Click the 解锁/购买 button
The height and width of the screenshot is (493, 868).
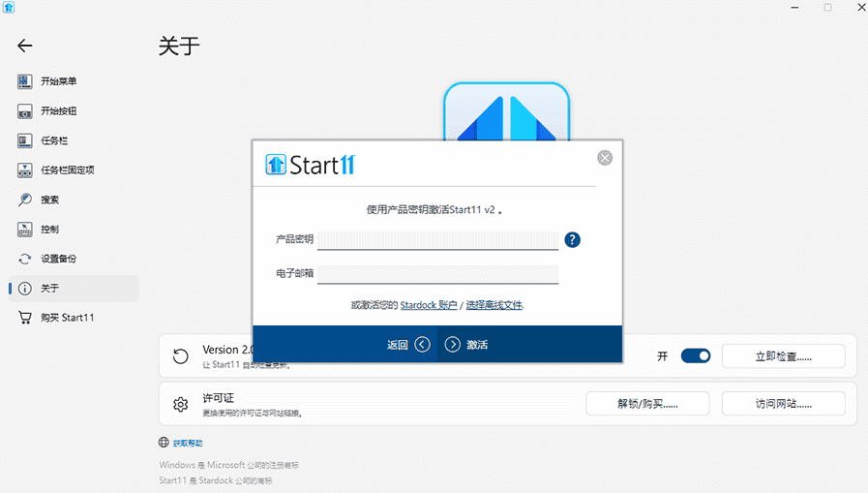click(647, 404)
